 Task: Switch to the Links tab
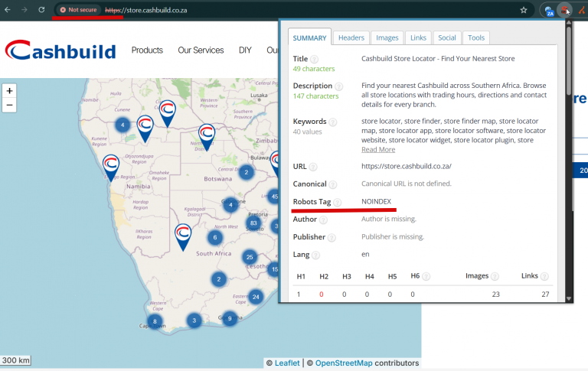click(418, 37)
